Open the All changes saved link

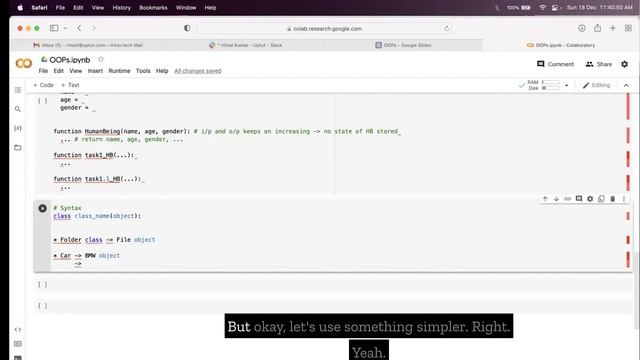click(x=198, y=71)
